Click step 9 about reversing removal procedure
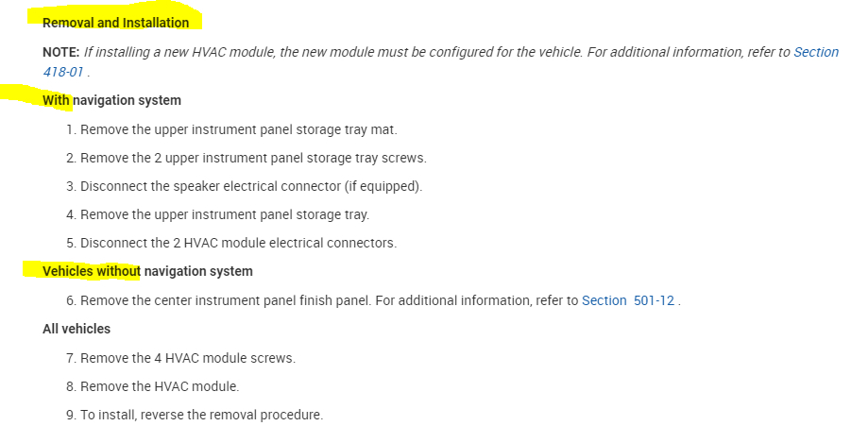The width and height of the screenshot is (868, 443). tap(200, 414)
